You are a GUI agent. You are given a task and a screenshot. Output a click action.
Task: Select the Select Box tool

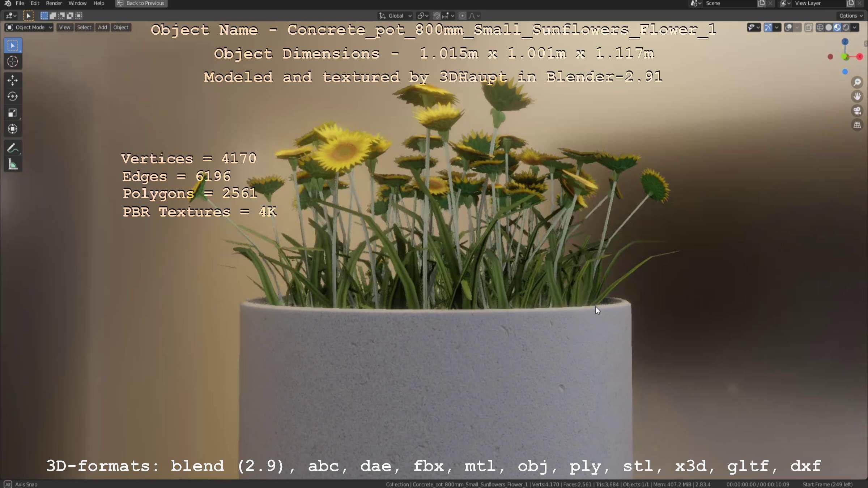pyautogui.click(x=13, y=46)
